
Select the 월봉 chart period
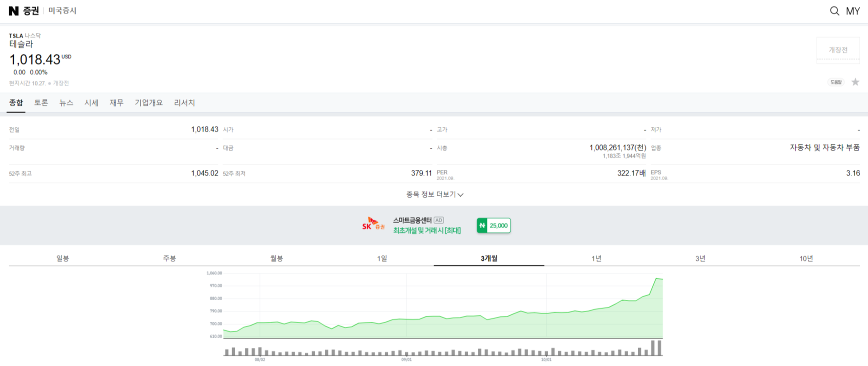[276, 258]
